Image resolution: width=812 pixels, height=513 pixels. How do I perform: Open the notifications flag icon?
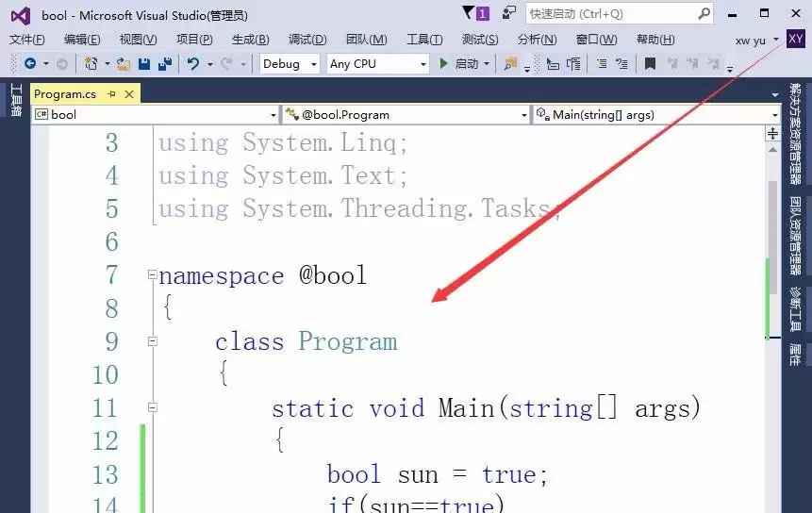(x=475, y=13)
